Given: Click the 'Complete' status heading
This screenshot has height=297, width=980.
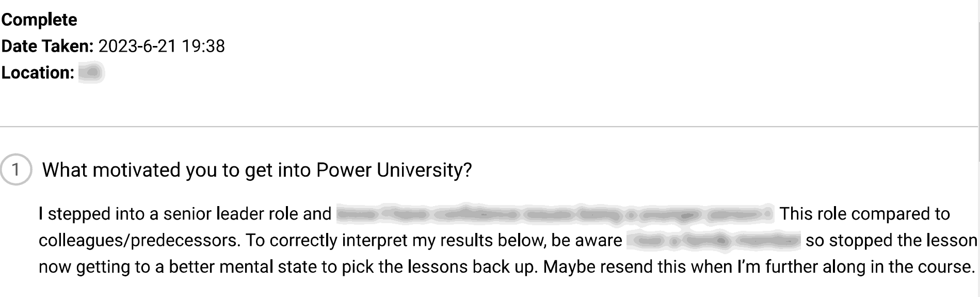Looking at the screenshot, I should [x=39, y=20].
